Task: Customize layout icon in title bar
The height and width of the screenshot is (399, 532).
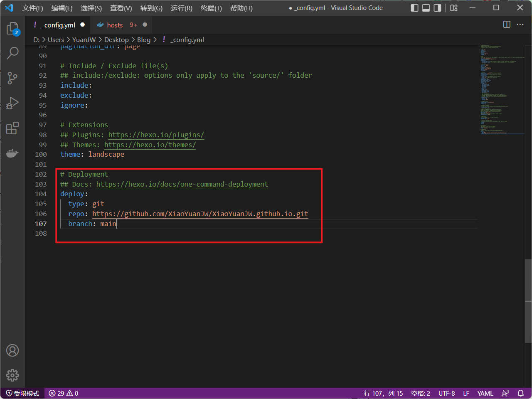Action: point(454,8)
